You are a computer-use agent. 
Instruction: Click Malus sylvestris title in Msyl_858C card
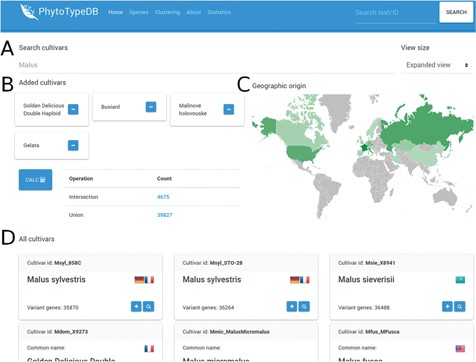(56, 279)
